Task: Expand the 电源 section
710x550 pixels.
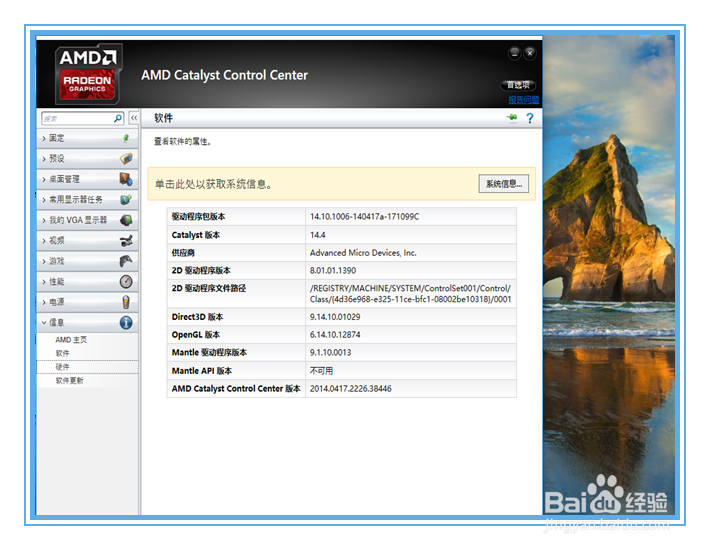Action: point(87,302)
